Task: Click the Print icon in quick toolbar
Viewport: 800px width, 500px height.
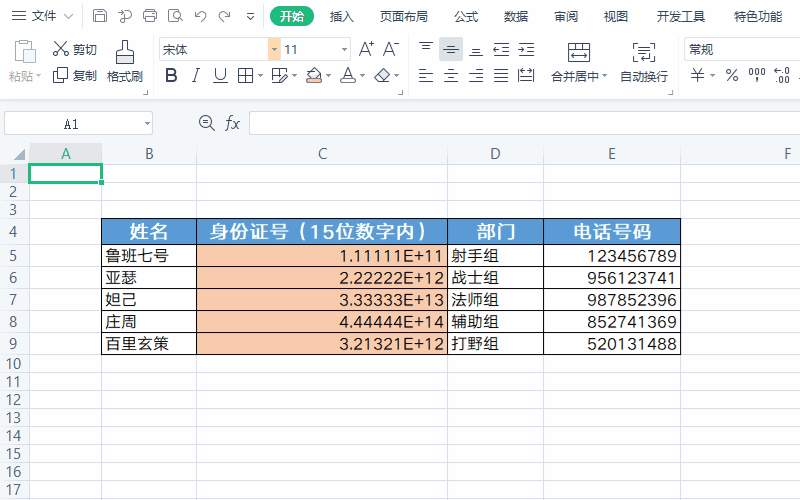Action: (x=150, y=16)
